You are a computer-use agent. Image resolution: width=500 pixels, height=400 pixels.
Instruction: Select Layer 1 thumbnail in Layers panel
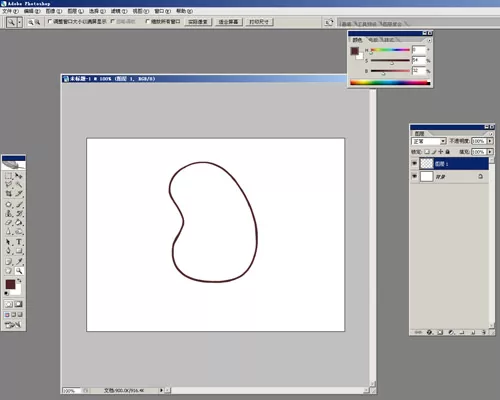click(x=426, y=163)
